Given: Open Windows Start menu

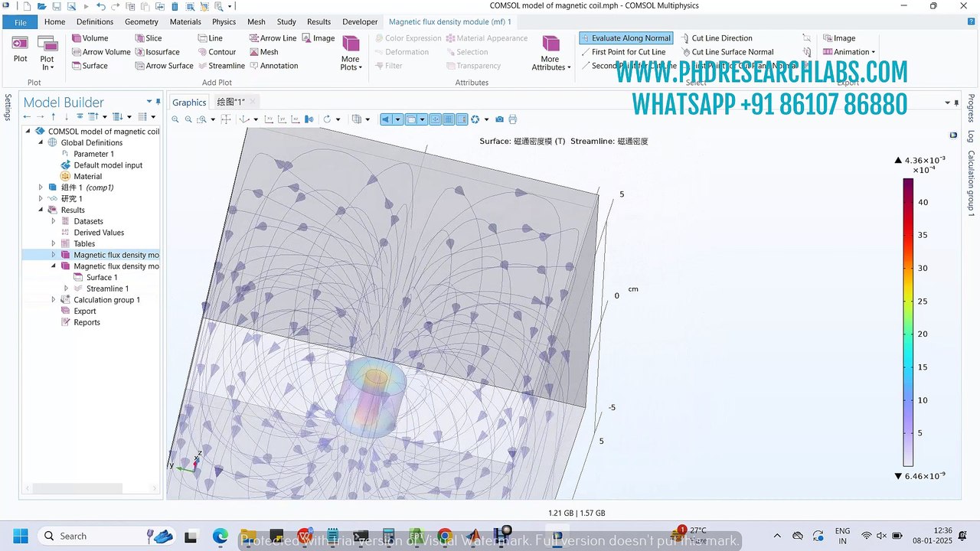Looking at the screenshot, I should [x=20, y=536].
